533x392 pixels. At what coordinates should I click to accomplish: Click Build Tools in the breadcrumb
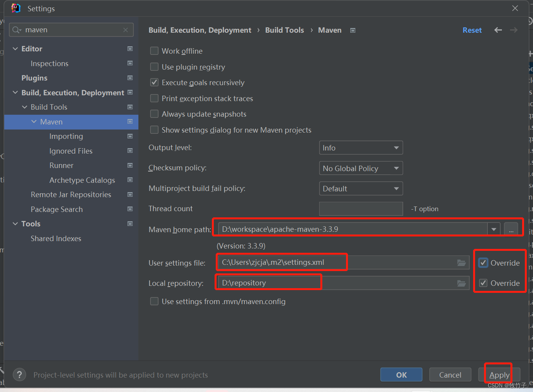pos(285,30)
